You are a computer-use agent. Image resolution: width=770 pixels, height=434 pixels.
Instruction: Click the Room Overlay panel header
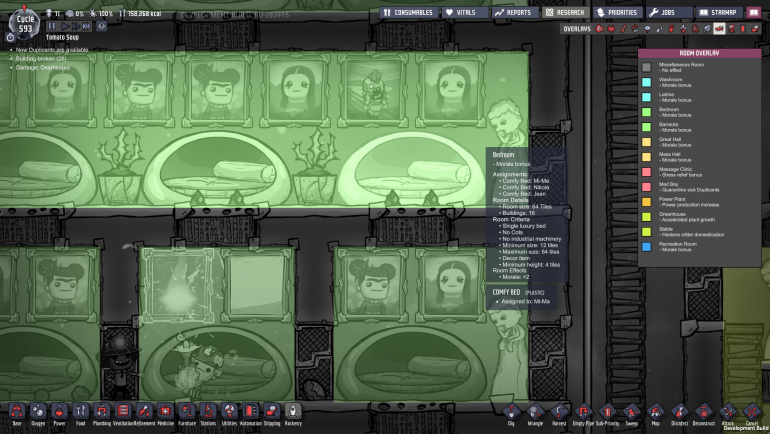point(699,53)
